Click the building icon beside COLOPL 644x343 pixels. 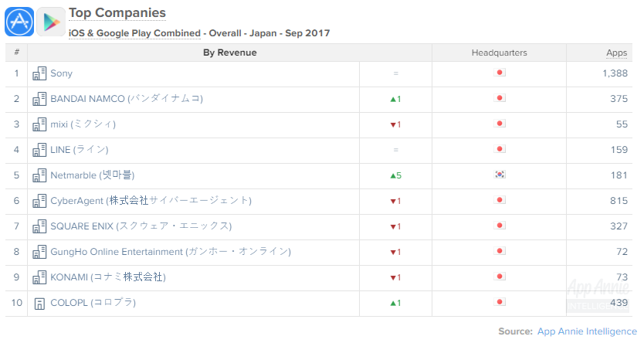pyautogui.click(x=39, y=304)
